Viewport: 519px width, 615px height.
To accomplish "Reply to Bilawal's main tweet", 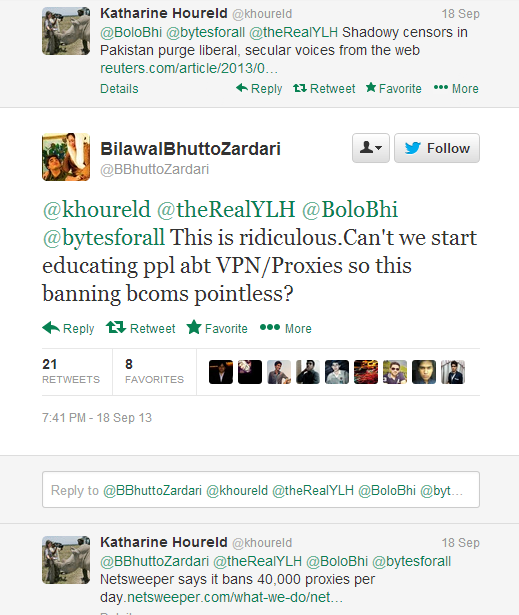I will click(x=68, y=328).
